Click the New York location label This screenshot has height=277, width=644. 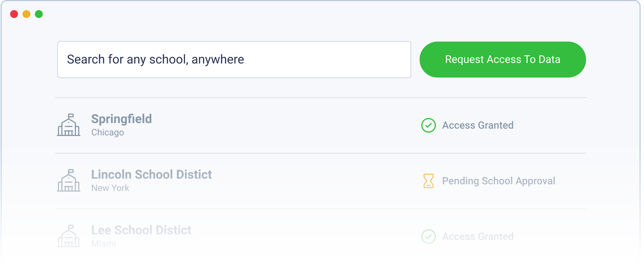click(110, 188)
